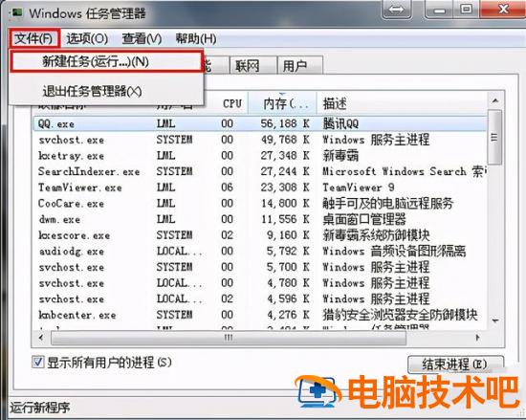
Task: Click the Task Manager title bar icon
Action: 17,13
